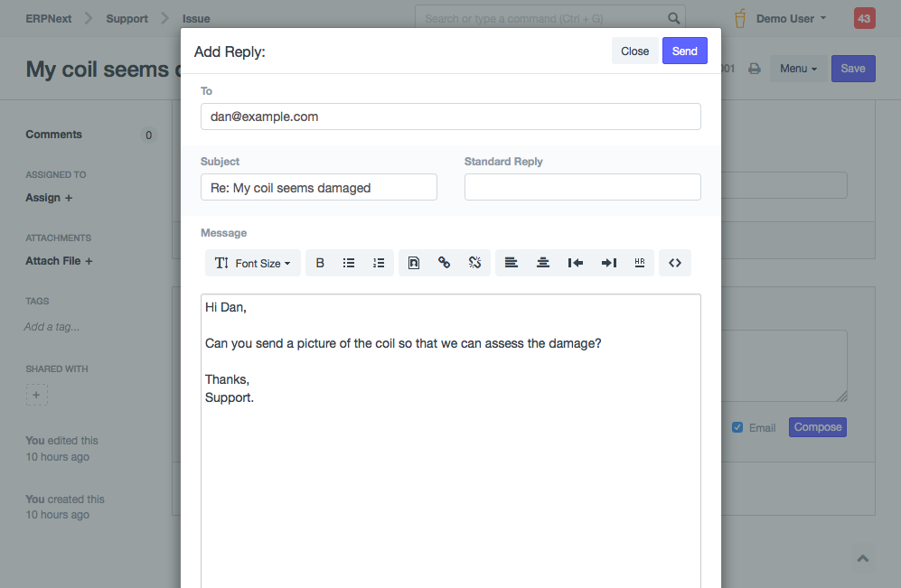
Task: Open the Font Size dropdown
Action: click(253, 263)
